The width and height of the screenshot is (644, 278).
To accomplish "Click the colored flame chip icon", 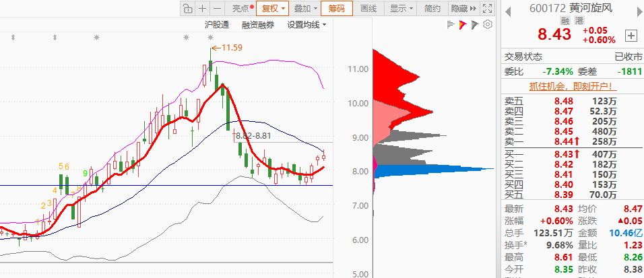I will tap(463, 25).
